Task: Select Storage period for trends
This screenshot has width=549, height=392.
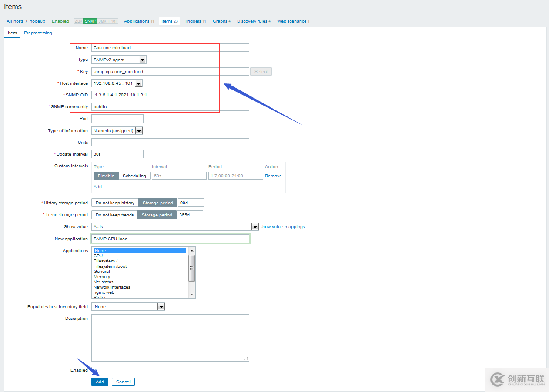Action: pos(157,215)
